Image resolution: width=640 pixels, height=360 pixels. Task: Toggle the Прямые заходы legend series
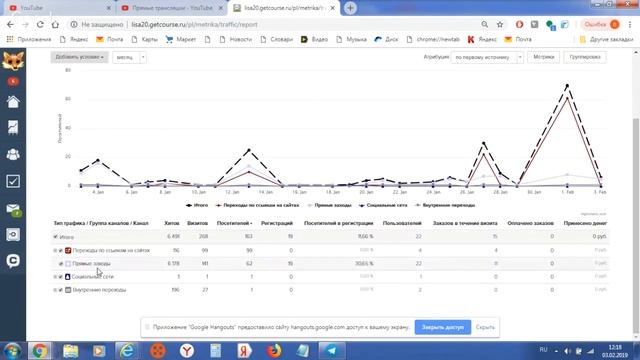[x=329, y=205]
